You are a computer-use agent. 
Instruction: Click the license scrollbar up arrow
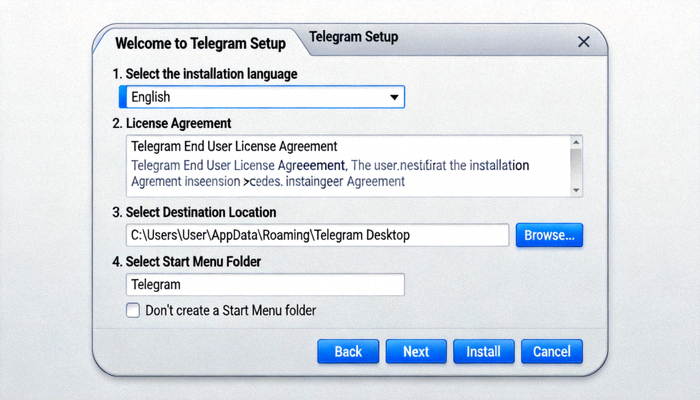coord(576,142)
